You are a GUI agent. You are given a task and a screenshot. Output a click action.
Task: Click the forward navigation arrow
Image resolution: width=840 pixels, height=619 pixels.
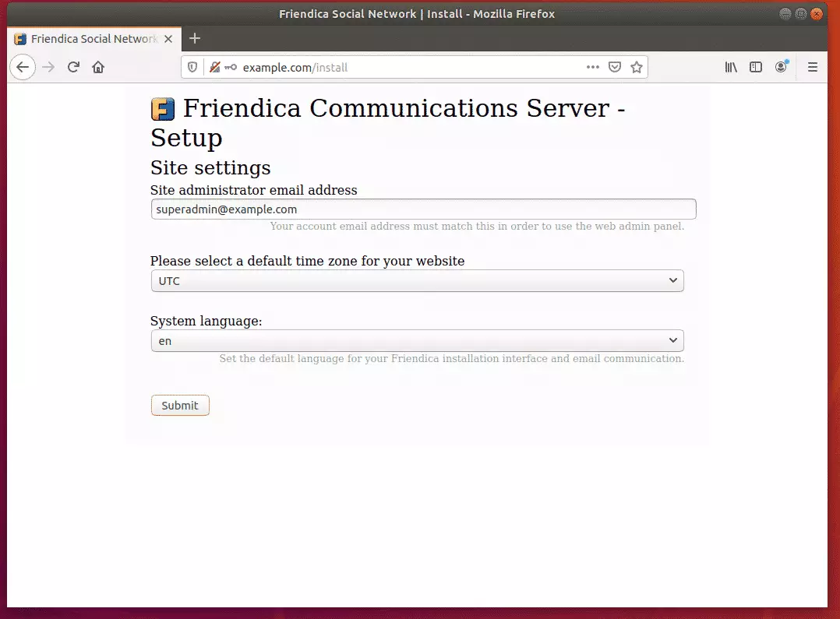pos(48,68)
